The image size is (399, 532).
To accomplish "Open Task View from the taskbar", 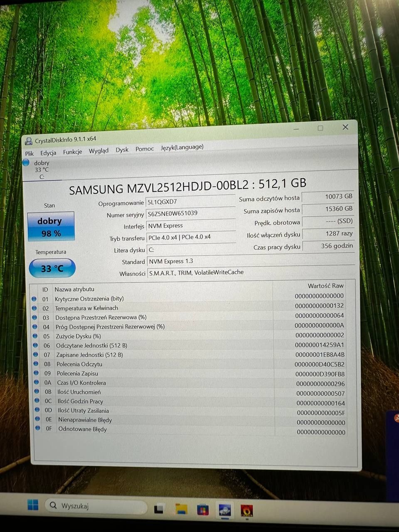I will point(159,508).
